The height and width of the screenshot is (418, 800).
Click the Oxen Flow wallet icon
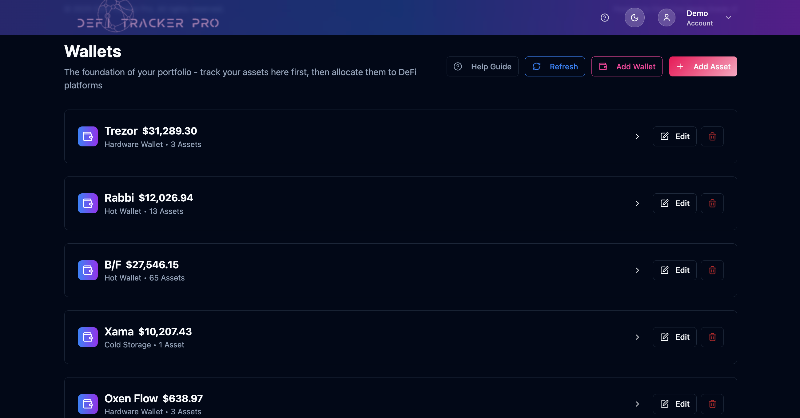(x=88, y=404)
